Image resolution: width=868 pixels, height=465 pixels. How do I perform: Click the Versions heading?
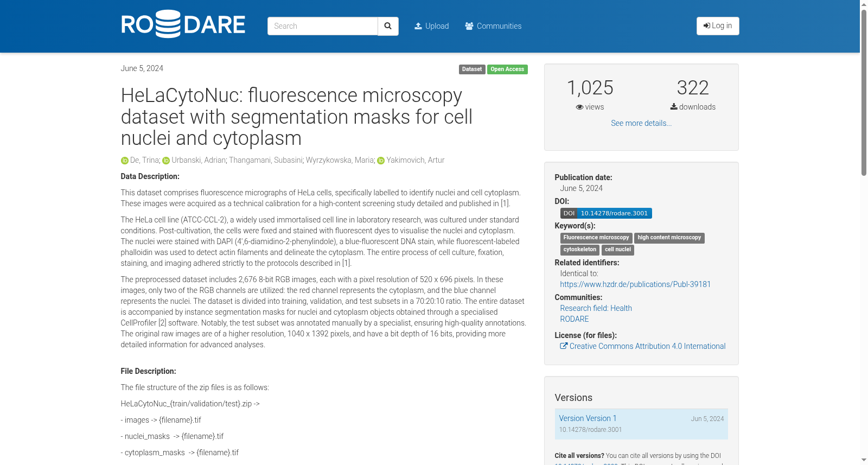click(x=573, y=398)
